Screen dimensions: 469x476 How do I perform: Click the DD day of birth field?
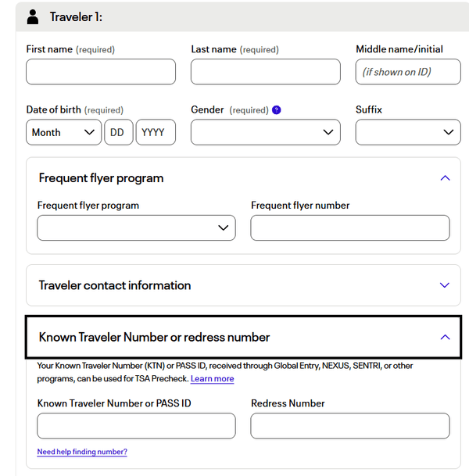point(118,133)
